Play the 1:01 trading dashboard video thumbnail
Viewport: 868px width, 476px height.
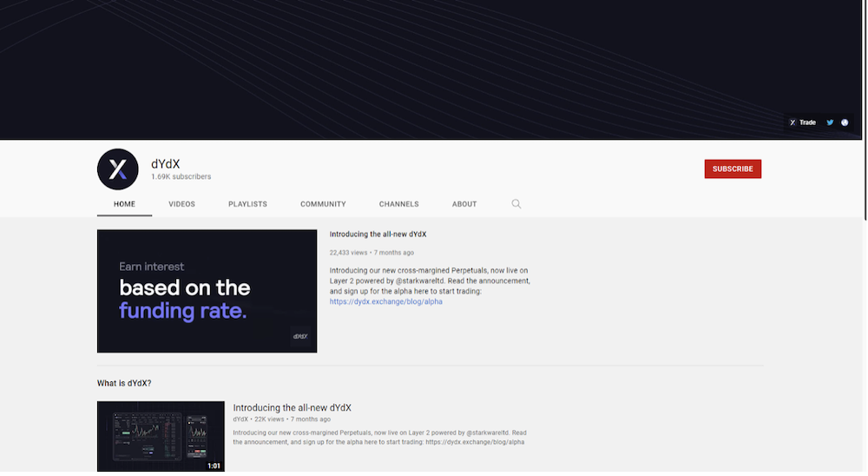(161, 436)
